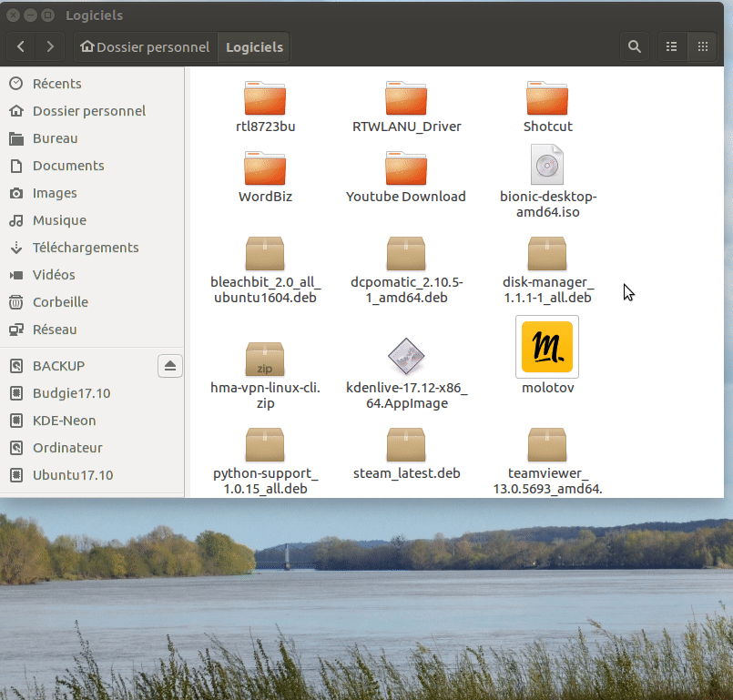Select the WordBiz folder
733x700 pixels.
[x=265, y=177]
